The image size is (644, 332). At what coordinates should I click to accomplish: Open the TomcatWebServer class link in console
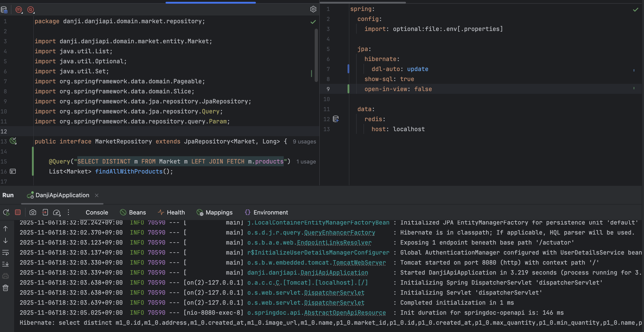click(x=359, y=263)
